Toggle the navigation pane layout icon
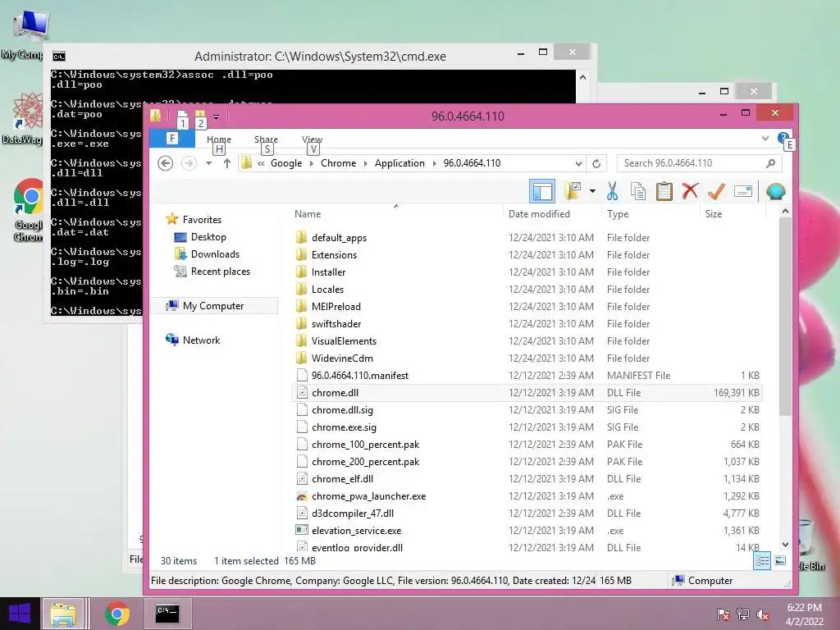Screen dimensions: 840x630 [541, 191]
